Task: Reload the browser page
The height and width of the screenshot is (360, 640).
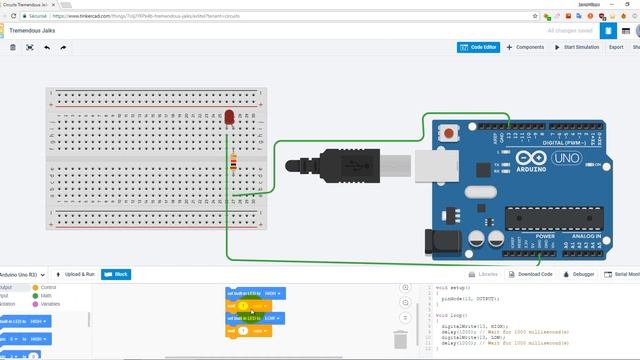Action: (13, 16)
